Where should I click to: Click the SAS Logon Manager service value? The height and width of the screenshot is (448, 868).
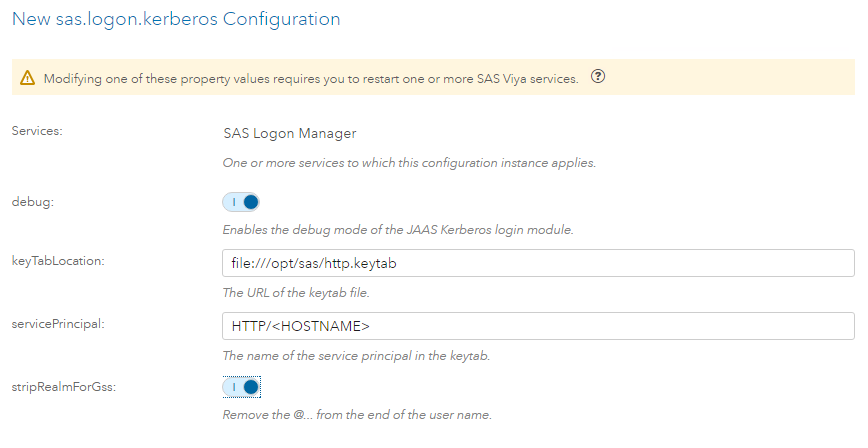(x=289, y=133)
